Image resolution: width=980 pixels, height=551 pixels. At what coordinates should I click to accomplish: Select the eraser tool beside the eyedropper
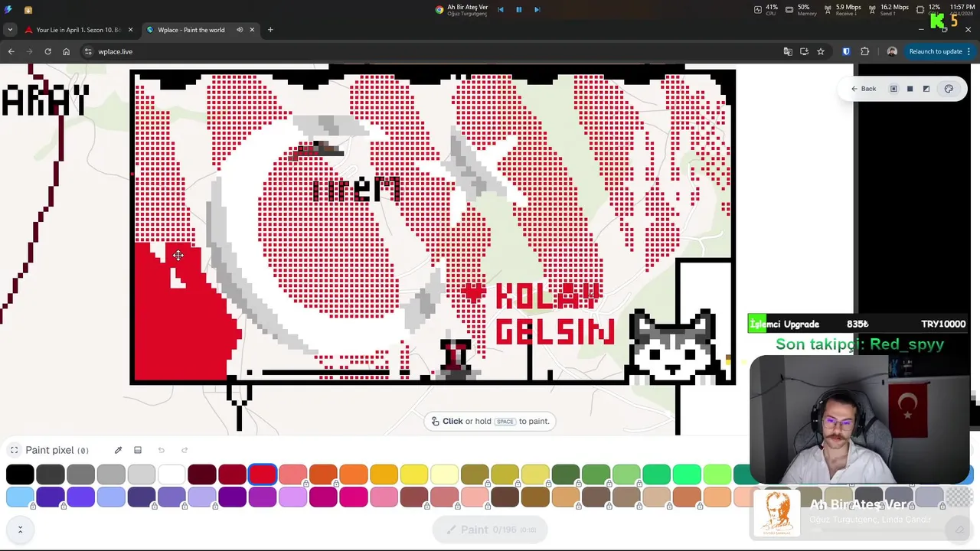138,450
